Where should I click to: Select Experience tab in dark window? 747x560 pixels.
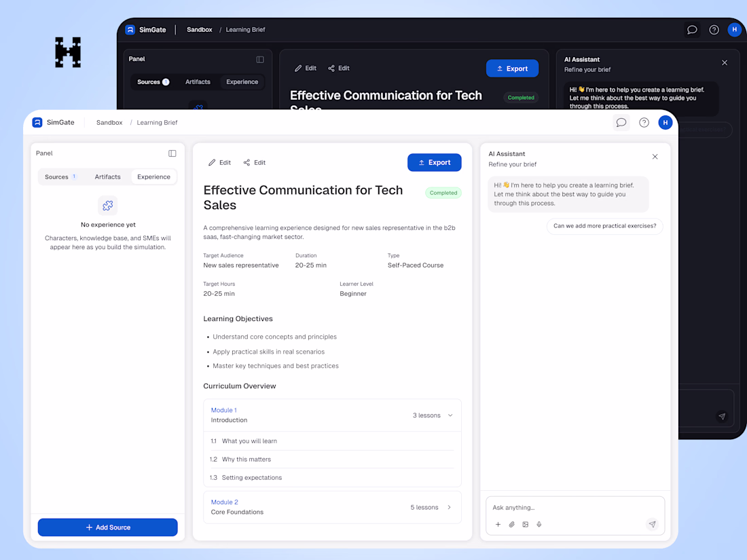click(x=242, y=82)
